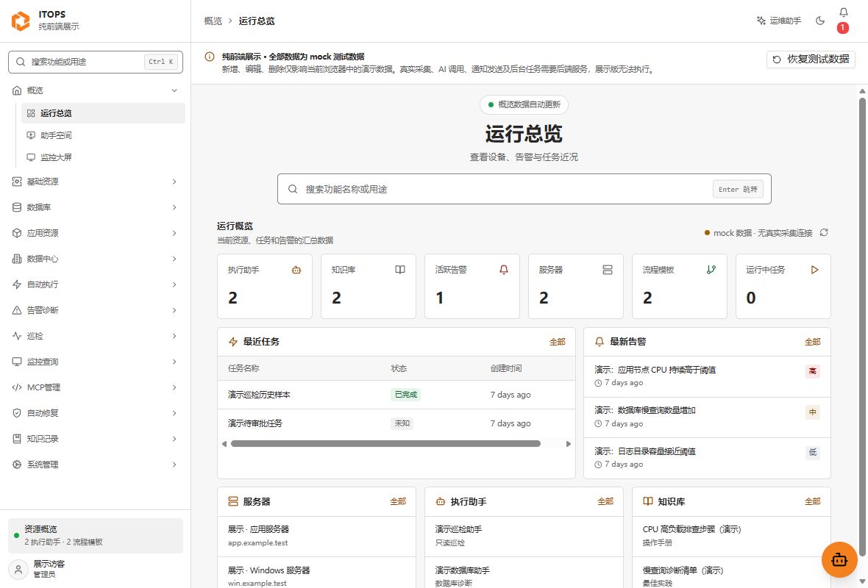Expand the 自动执行 menu chevron

point(174,284)
